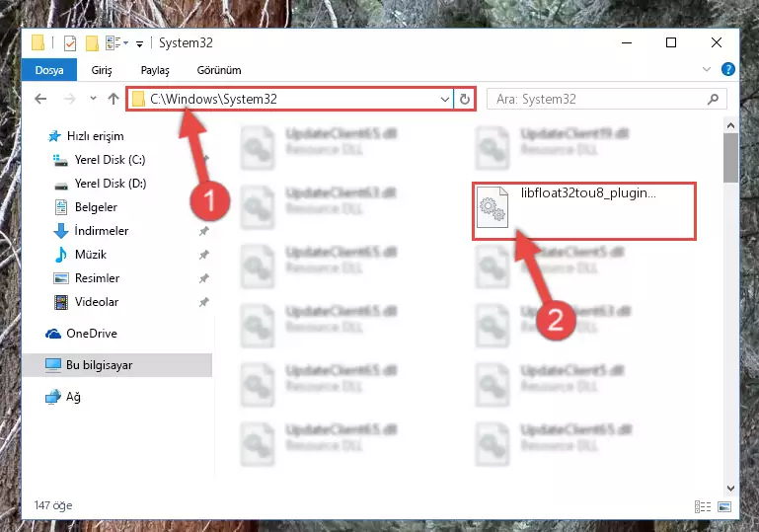Expand the ribbon with the chevron
Viewport: 759px width, 532px height.
tap(707, 69)
